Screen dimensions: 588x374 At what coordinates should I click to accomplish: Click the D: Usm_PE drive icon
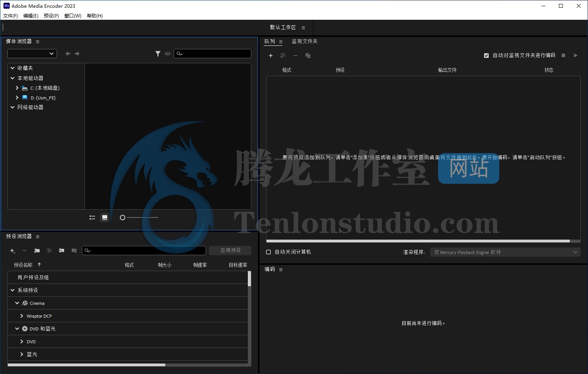click(x=25, y=97)
